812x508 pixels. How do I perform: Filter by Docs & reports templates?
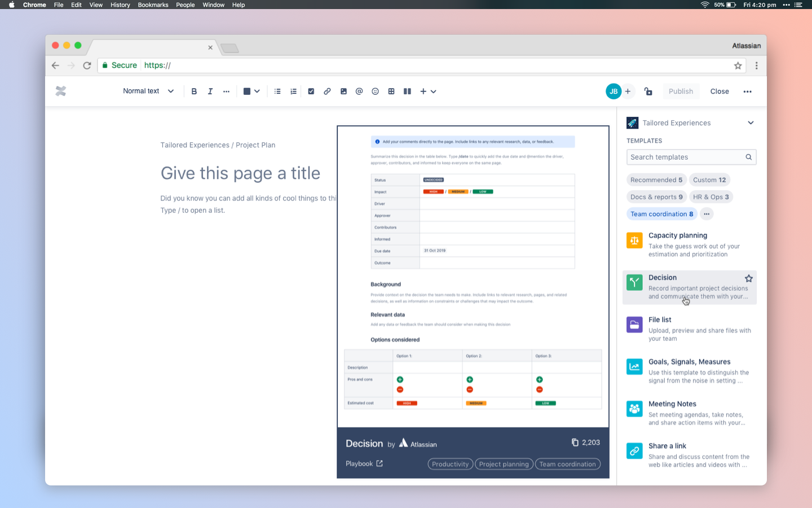coord(656,197)
